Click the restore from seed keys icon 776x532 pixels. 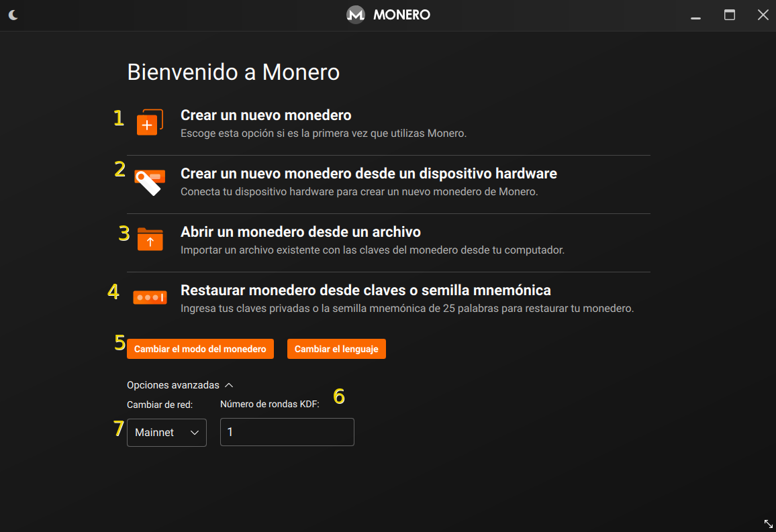(150, 297)
